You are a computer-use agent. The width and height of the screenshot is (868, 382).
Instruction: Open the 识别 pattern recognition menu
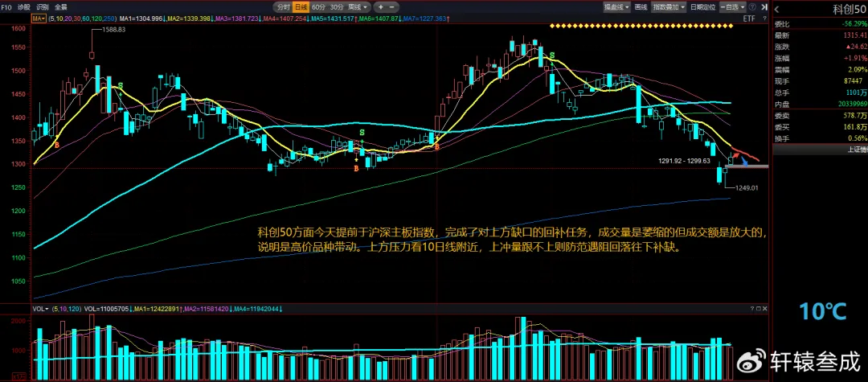[42, 7]
